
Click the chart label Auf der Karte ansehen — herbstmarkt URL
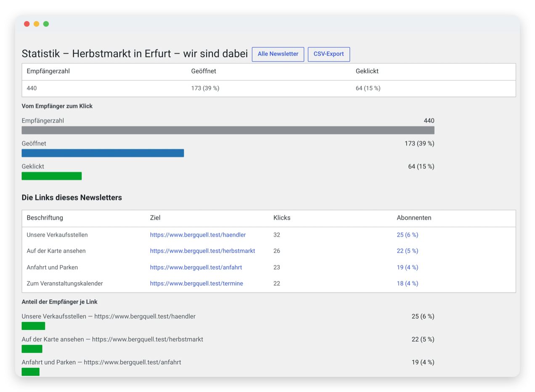click(113, 339)
